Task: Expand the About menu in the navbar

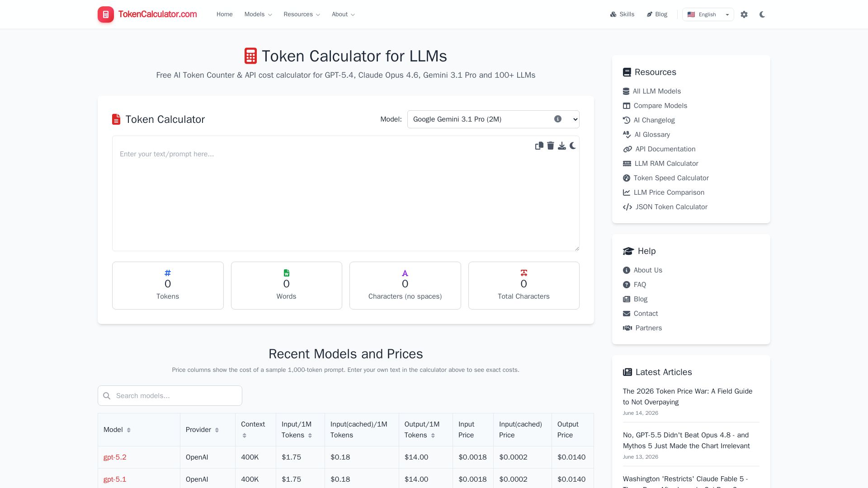Action: [x=343, y=14]
